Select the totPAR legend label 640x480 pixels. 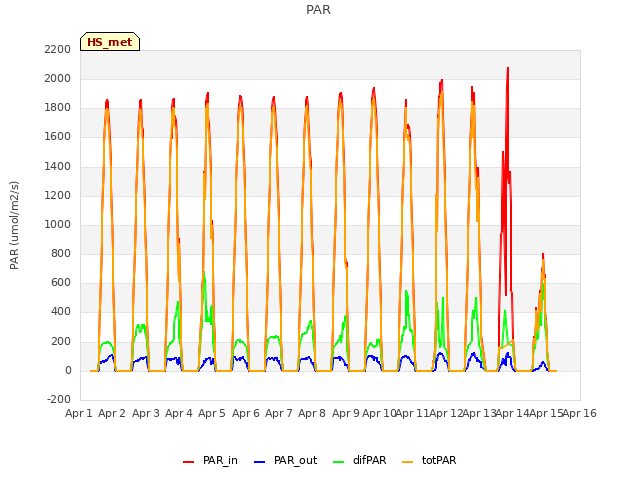[439, 460]
